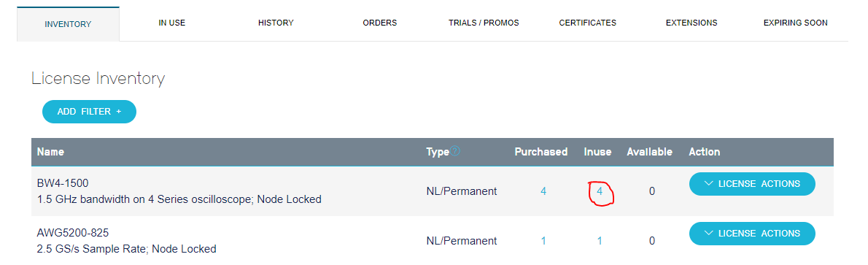
Task: Click the Available column header
Action: pyautogui.click(x=649, y=151)
